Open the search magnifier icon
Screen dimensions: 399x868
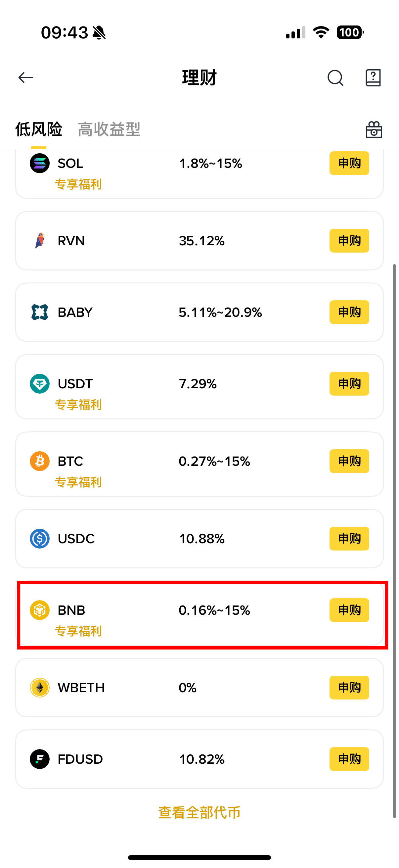[x=335, y=78]
